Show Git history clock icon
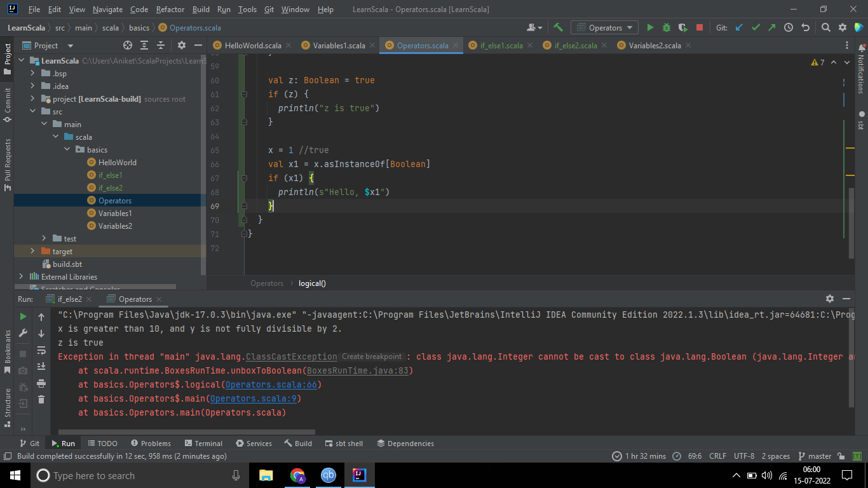 click(x=789, y=27)
